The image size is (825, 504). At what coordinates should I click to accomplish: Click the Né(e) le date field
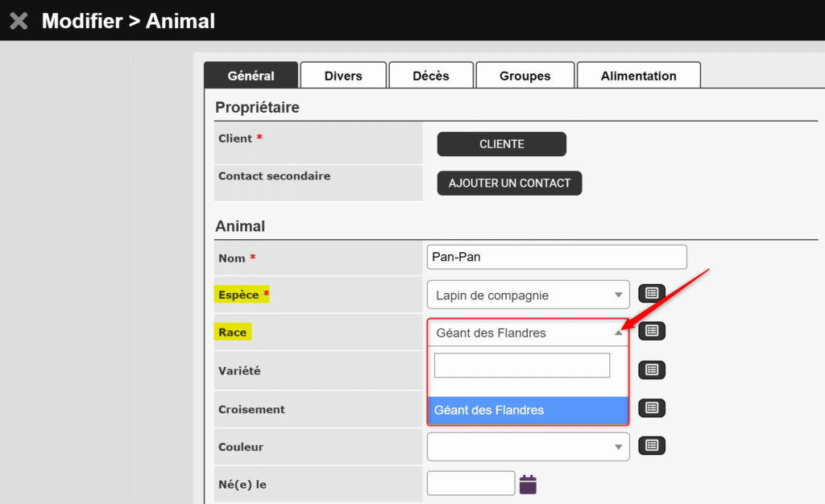point(471,483)
